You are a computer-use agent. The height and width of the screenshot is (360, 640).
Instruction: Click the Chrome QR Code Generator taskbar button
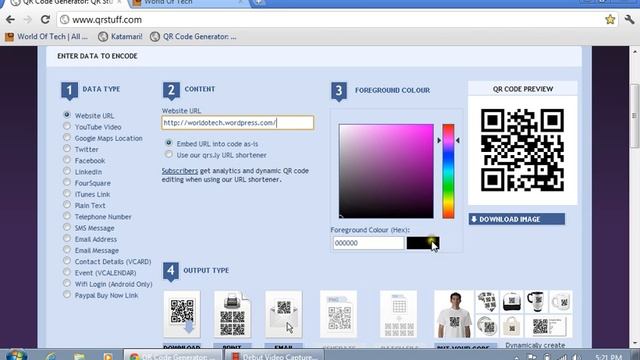point(173,356)
